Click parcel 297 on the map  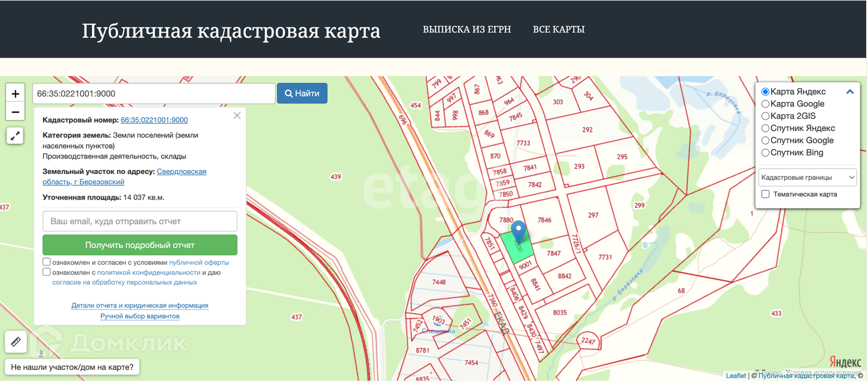[x=593, y=215]
